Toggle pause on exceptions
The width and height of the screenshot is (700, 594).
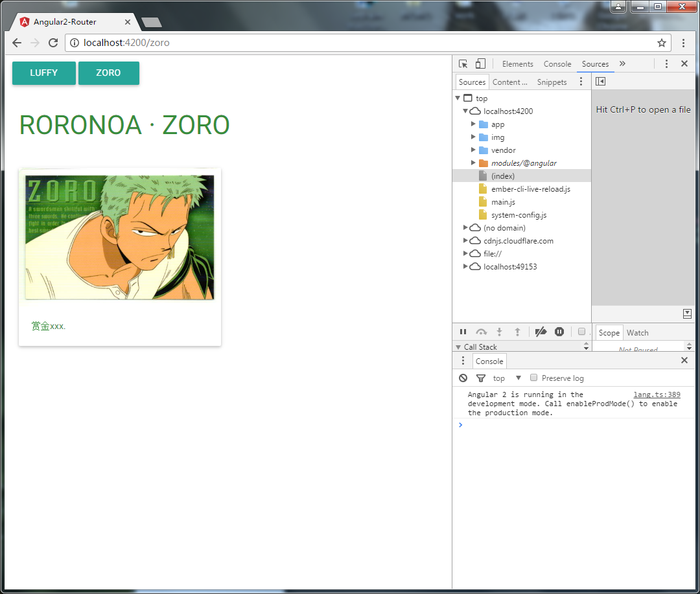coord(559,332)
